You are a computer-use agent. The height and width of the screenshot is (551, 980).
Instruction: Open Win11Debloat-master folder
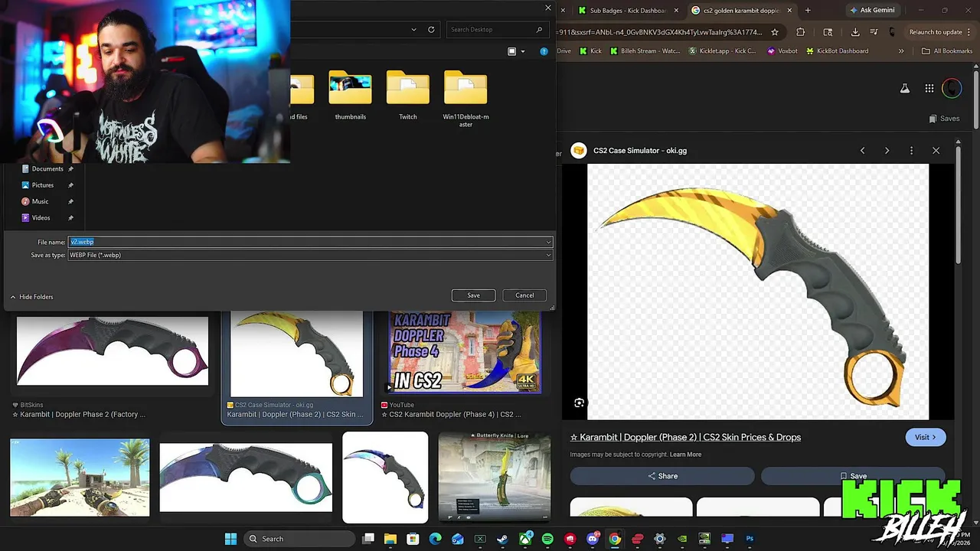coord(465,99)
